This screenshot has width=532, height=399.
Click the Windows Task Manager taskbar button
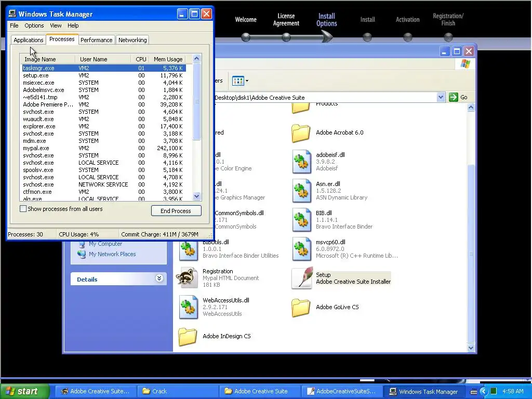pyautogui.click(x=424, y=391)
